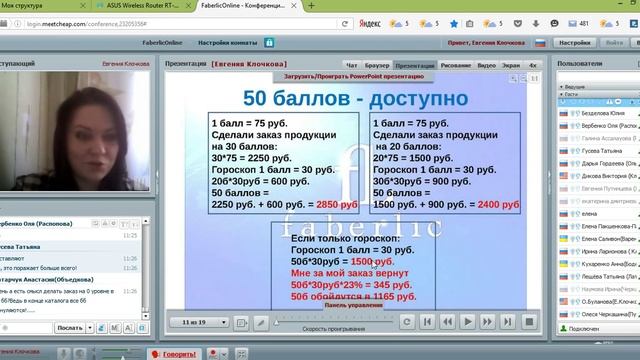This screenshot has width=640, height=360.
Task: Click the chat scrollbar down arrow
Action: (146, 316)
